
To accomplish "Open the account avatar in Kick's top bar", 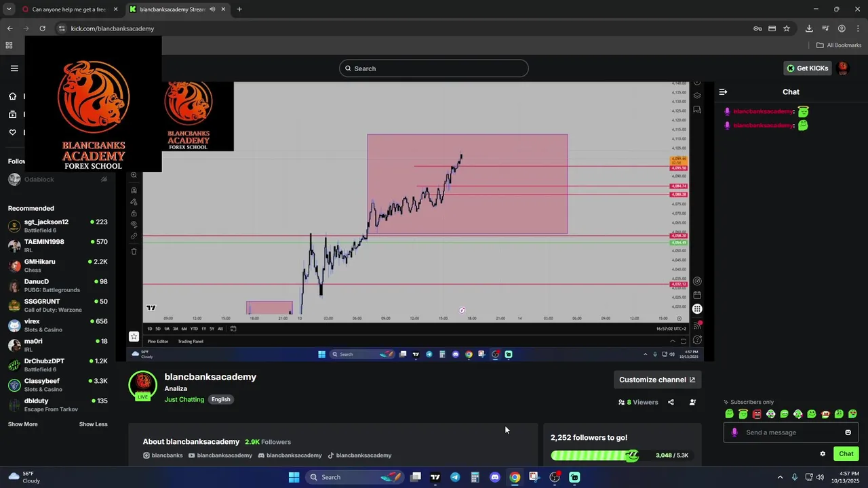I will click(x=843, y=68).
